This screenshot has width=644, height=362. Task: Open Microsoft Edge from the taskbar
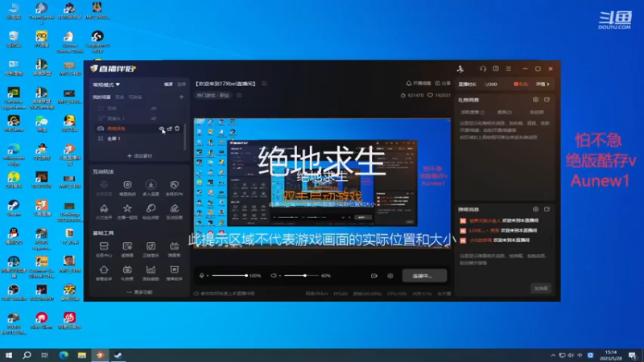click(x=64, y=356)
